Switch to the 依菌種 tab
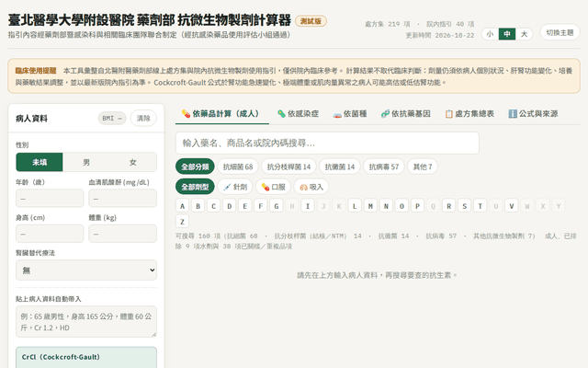Screen dimensions: 588x368 [349, 114]
